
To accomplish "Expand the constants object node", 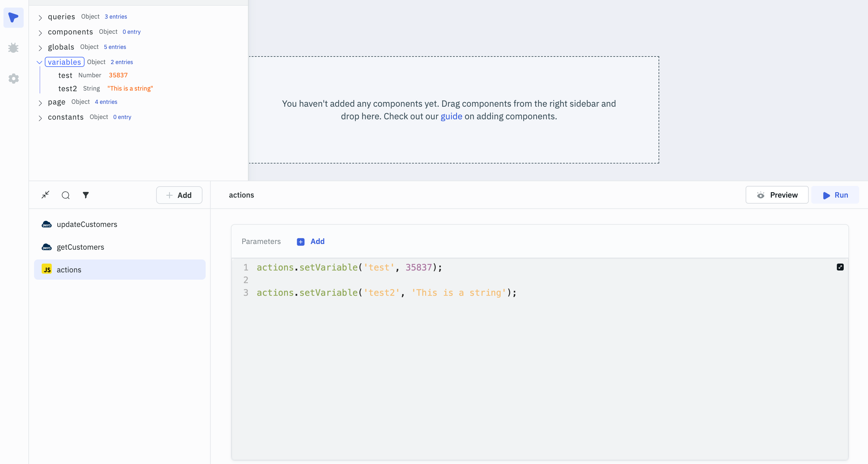I will pyautogui.click(x=40, y=118).
